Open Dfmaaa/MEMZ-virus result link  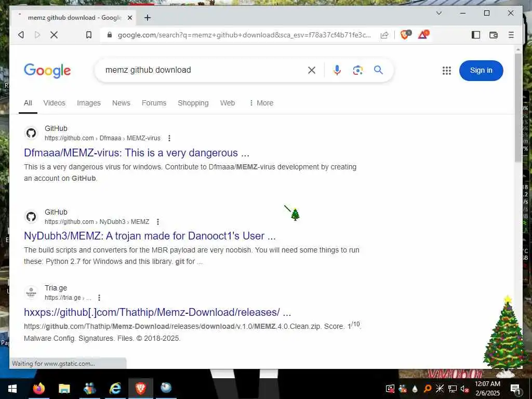(137, 153)
